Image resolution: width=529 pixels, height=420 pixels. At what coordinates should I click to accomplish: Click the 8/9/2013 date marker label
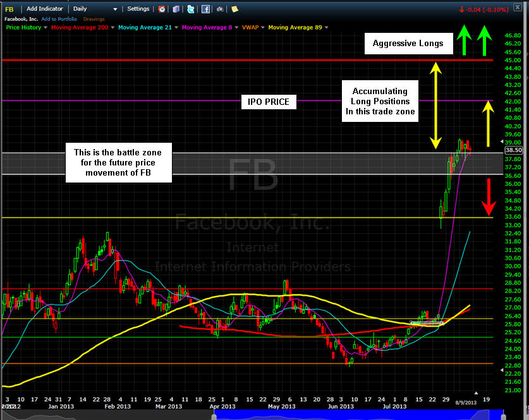point(466,402)
